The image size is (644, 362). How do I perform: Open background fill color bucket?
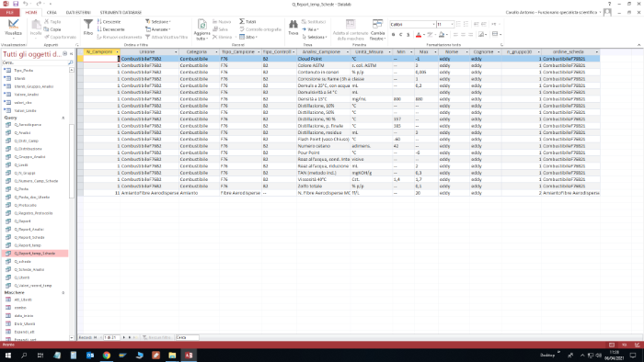[x=441, y=35]
